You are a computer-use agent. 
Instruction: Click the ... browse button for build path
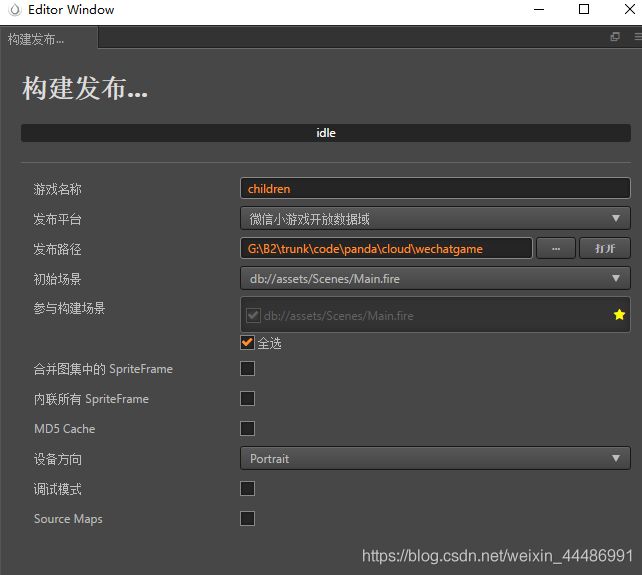[556, 249]
